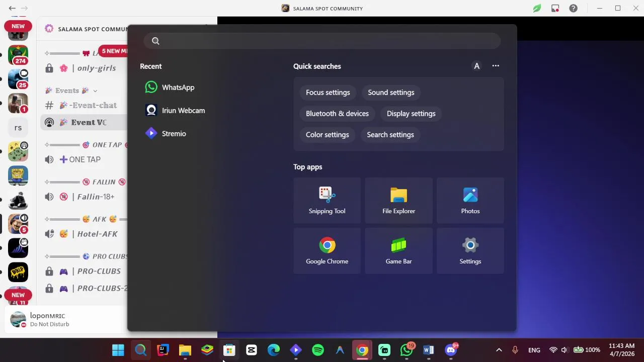Join the Hotel-AFK voice channel
The image size is (644, 362).
[84, 234]
